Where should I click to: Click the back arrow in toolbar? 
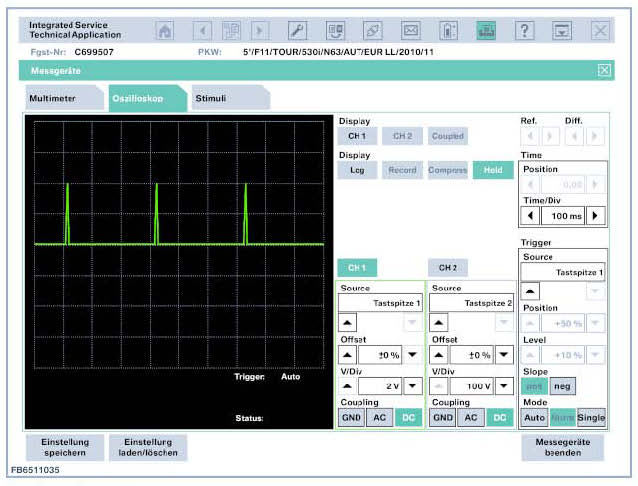click(203, 31)
